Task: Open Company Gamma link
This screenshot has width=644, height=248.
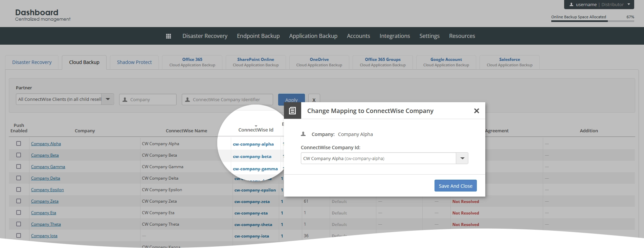Action: pyautogui.click(x=48, y=167)
